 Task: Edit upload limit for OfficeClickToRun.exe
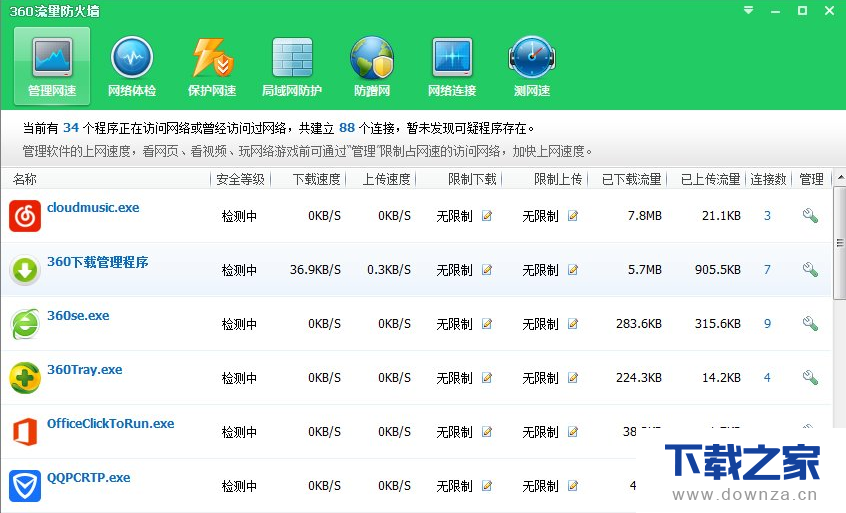pos(573,432)
